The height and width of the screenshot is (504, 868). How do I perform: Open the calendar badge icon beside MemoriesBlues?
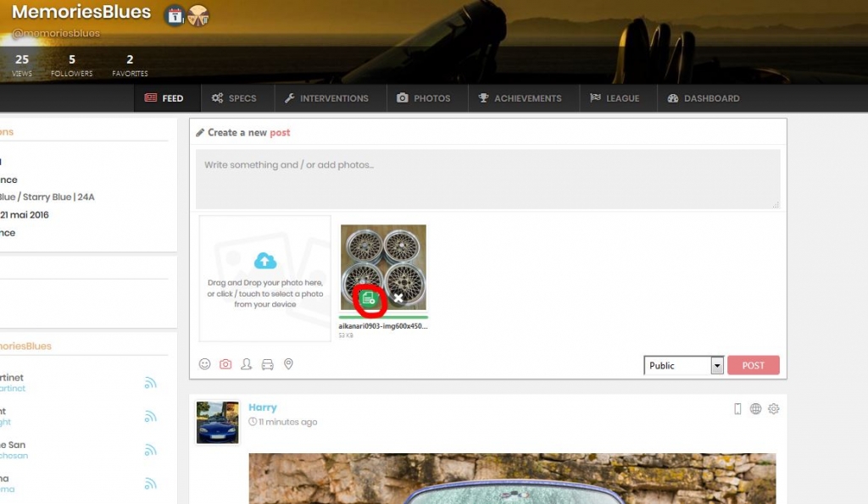point(175,15)
